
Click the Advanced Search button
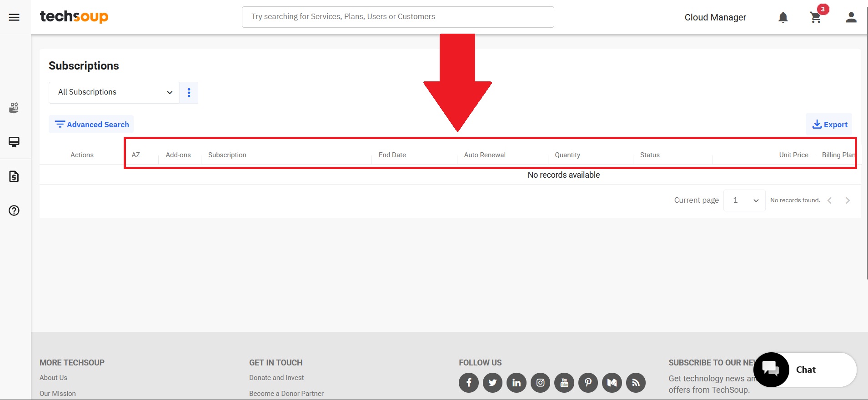(91, 124)
